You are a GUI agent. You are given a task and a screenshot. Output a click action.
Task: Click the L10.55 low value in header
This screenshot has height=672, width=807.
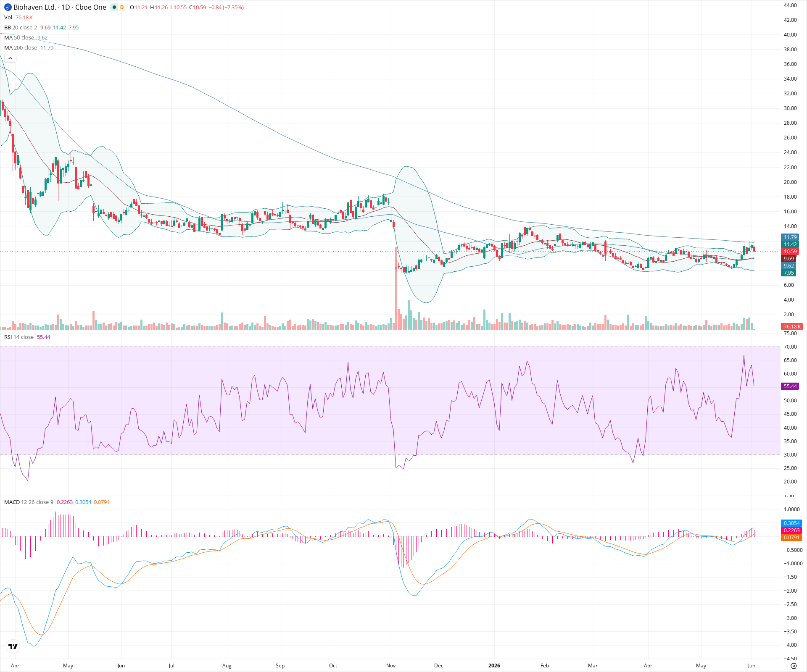[x=179, y=8]
